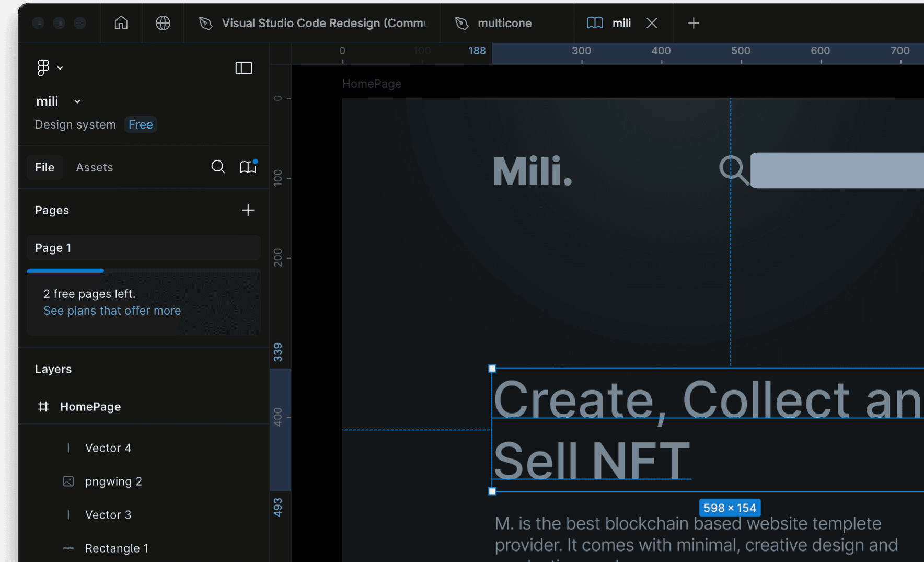Image resolution: width=924 pixels, height=562 pixels.
Task: Switch to the Assets tab
Action: (94, 167)
